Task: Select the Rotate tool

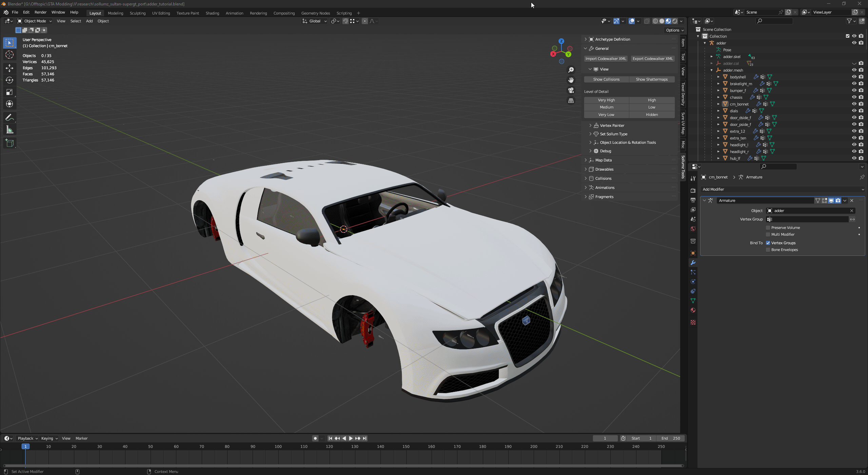Action: [x=9, y=80]
